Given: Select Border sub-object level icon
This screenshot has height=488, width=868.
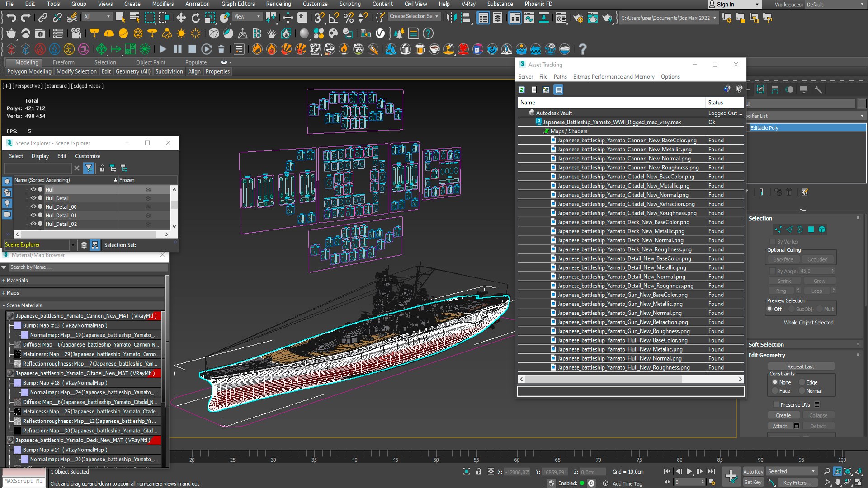Looking at the screenshot, I should point(800,229).
